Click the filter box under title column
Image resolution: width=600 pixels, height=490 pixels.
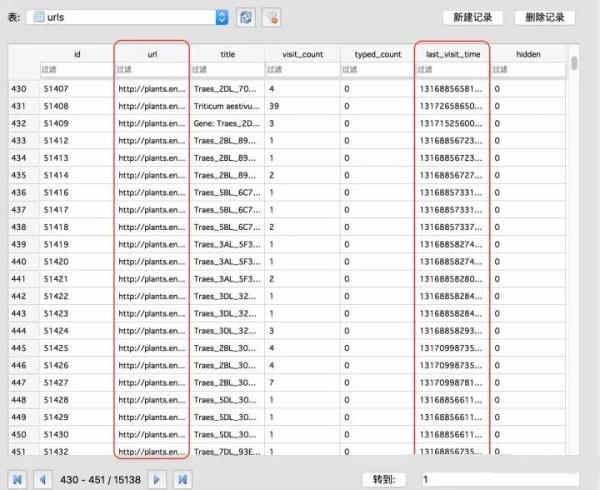click(226, 69)
